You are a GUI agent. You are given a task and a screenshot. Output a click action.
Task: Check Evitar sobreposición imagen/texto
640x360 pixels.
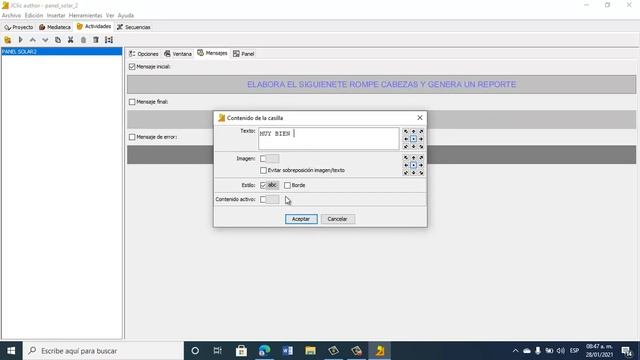click(x=263, y=170)
